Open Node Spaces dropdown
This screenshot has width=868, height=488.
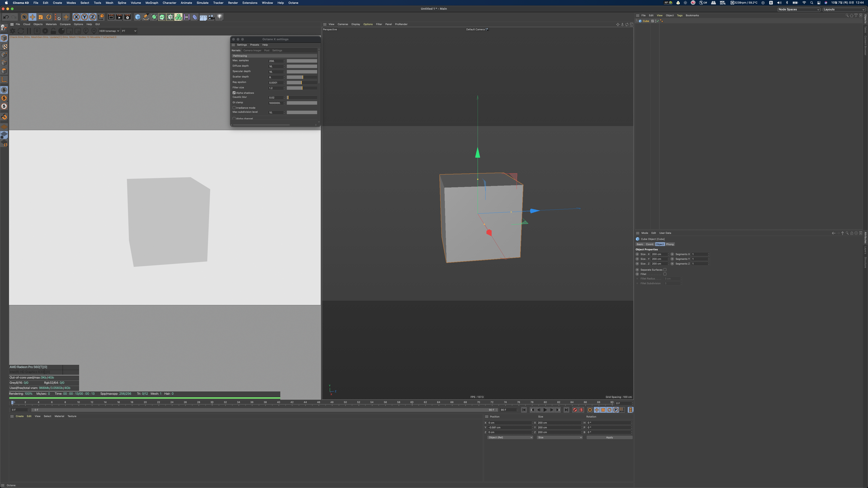799,9
